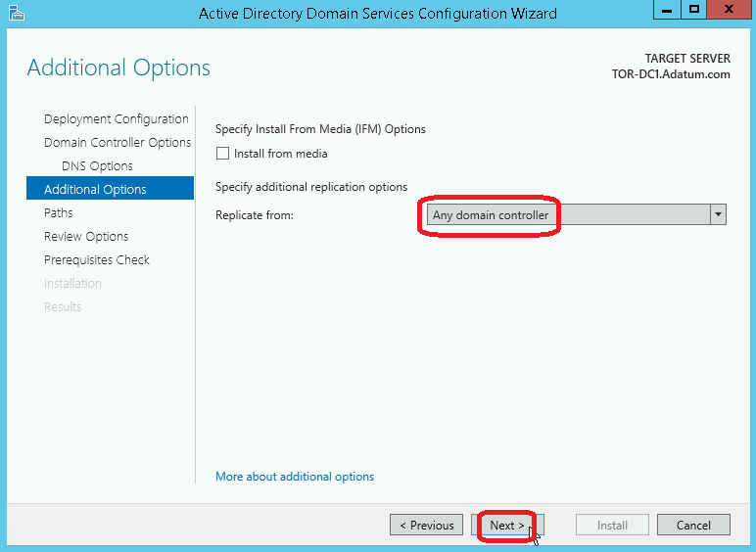Open the Replicate from dropdown arrow
The width and height of the screenshot is (756, 552).
point(718,214)
